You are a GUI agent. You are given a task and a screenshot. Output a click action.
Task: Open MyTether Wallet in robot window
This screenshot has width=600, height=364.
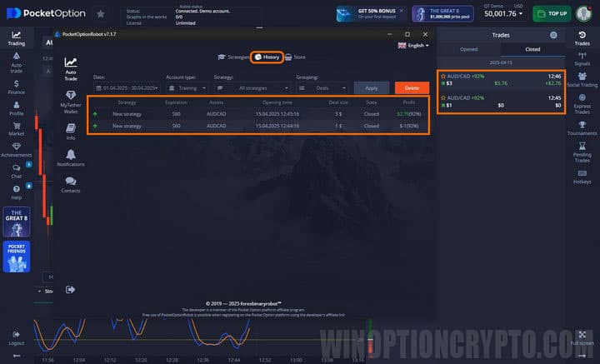[71, 102]
